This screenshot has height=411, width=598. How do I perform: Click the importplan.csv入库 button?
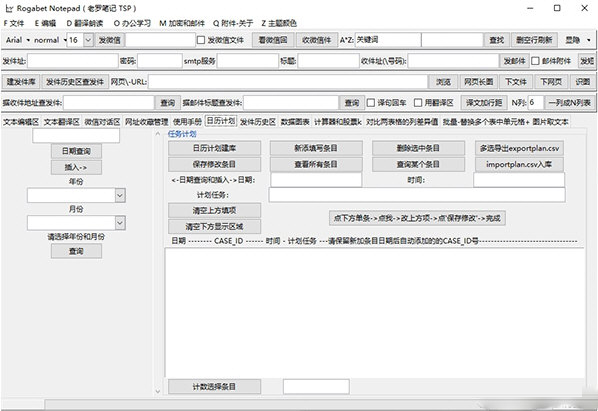[x=519, y=165]
